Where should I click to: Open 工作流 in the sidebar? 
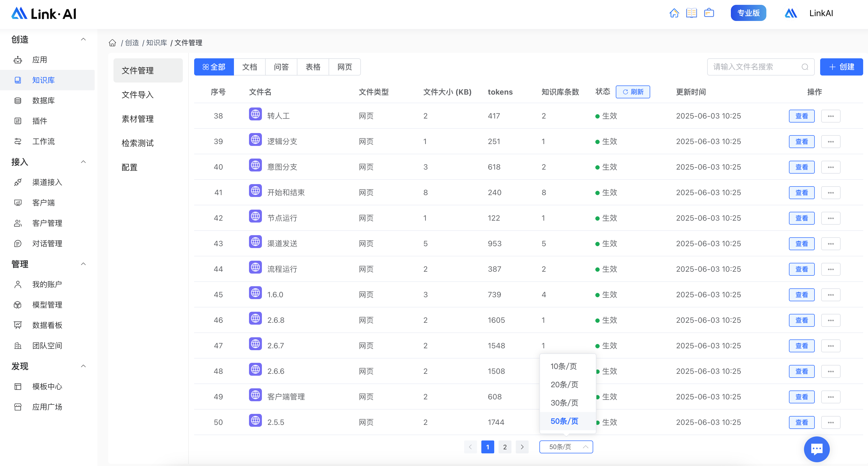(x=43, y=141)
